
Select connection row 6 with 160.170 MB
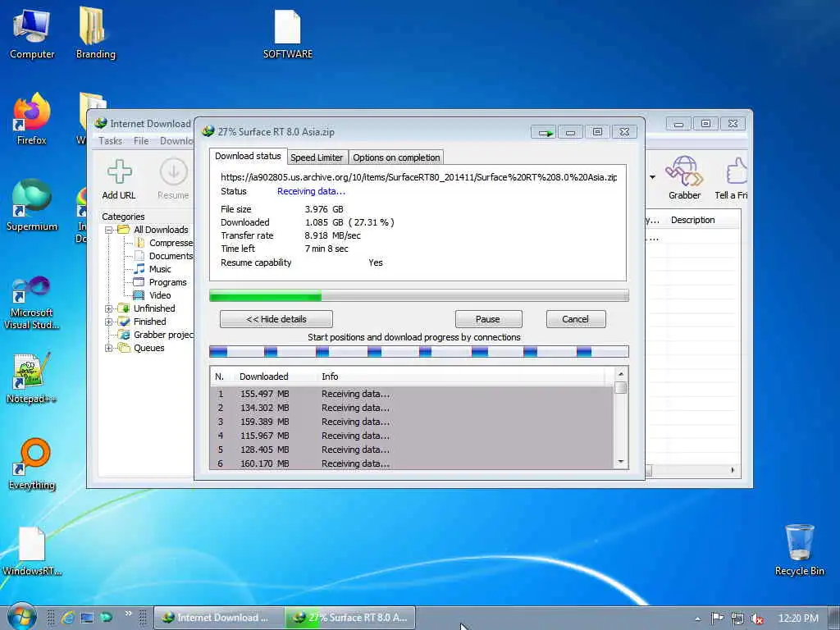[x=413, y=463]
